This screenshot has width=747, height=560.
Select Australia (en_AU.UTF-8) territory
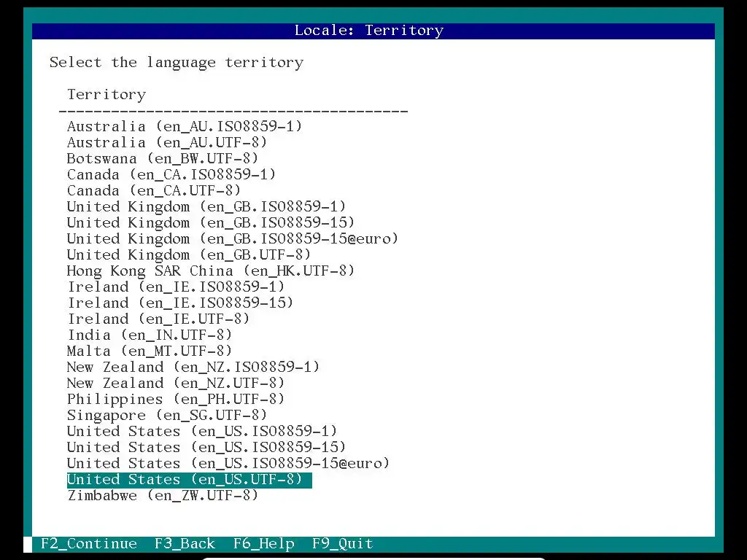click(x=167, y=142)
